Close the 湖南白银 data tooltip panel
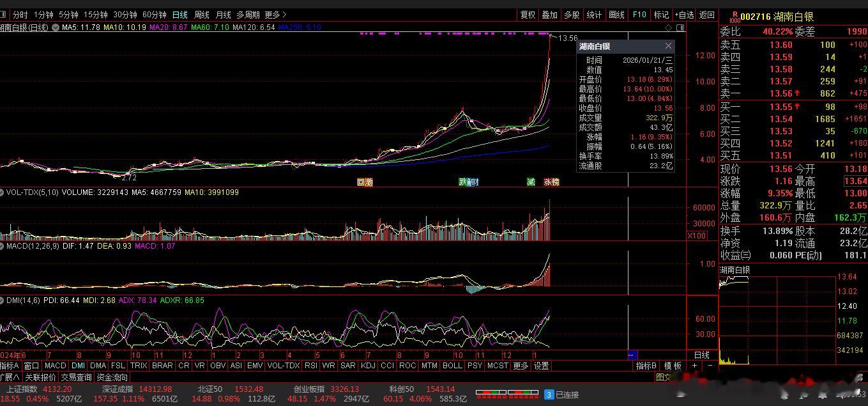Viewport: 868px width, 406px height. 669,46
